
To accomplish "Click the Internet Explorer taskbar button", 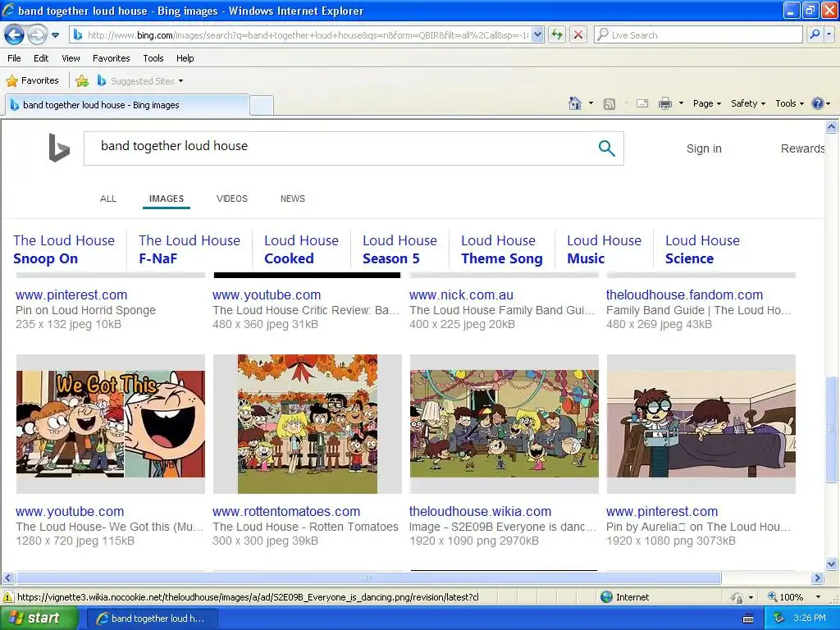I will (x=152, y=619).
